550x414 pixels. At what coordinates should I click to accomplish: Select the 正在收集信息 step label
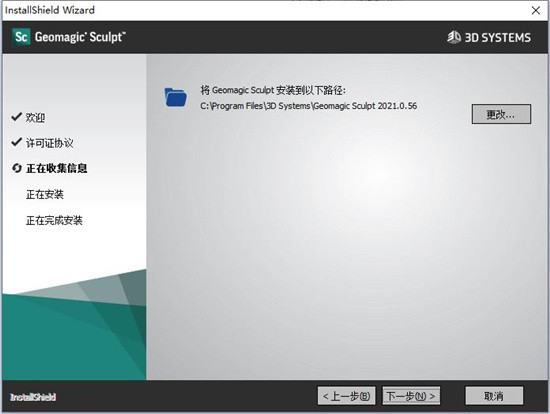point(56,168)
